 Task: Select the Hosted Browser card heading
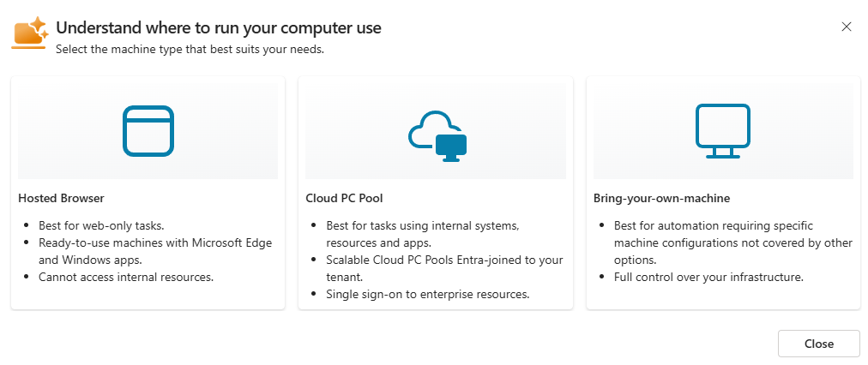click(x=61, y=198)
